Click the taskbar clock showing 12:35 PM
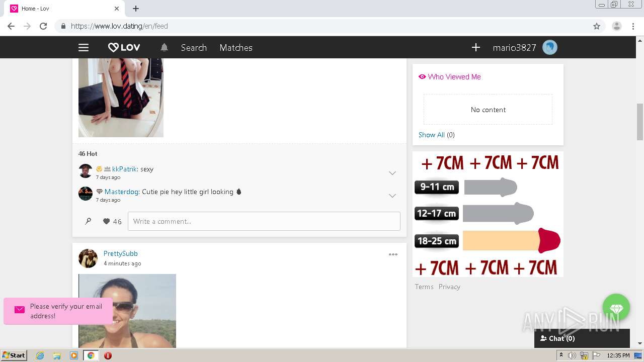Screen dimensions: 644x362 click(618, 355)
